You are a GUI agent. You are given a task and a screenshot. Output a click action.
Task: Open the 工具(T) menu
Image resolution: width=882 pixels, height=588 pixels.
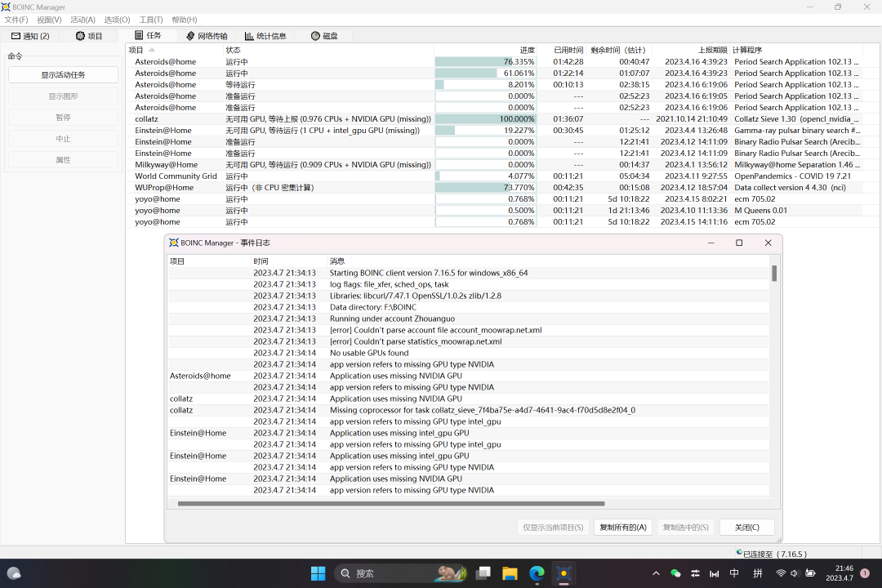point(151,20)
